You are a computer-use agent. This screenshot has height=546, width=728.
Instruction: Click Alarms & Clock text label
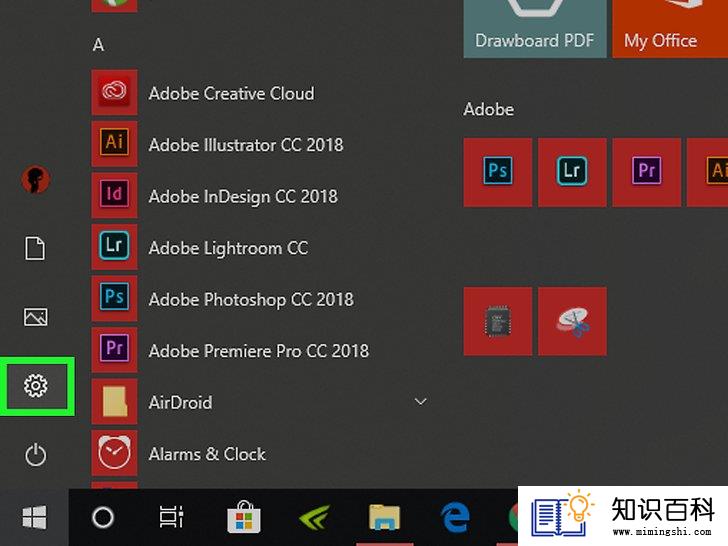(x=207, y=454)
